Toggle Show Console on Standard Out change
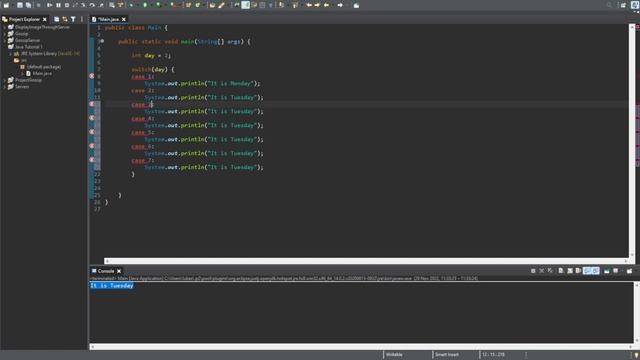The width and height of the screenshot is (640, 360). tap(587, 271)
